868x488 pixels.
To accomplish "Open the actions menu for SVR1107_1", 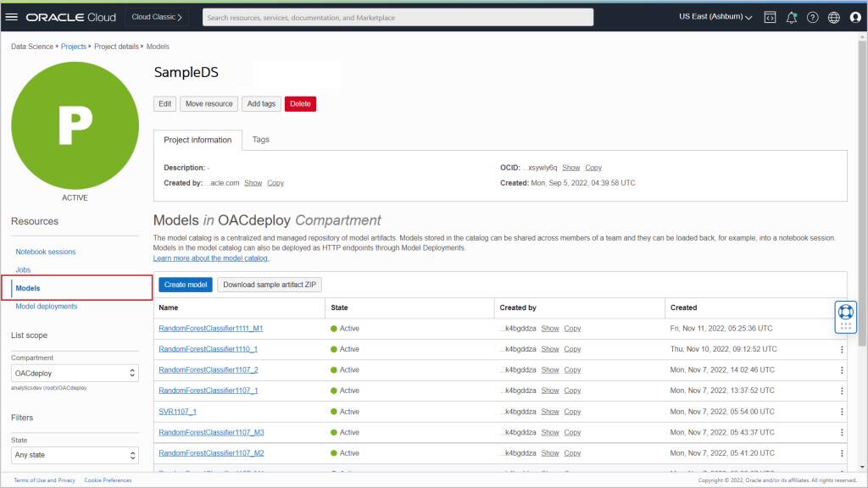I will tap(842, 411).
